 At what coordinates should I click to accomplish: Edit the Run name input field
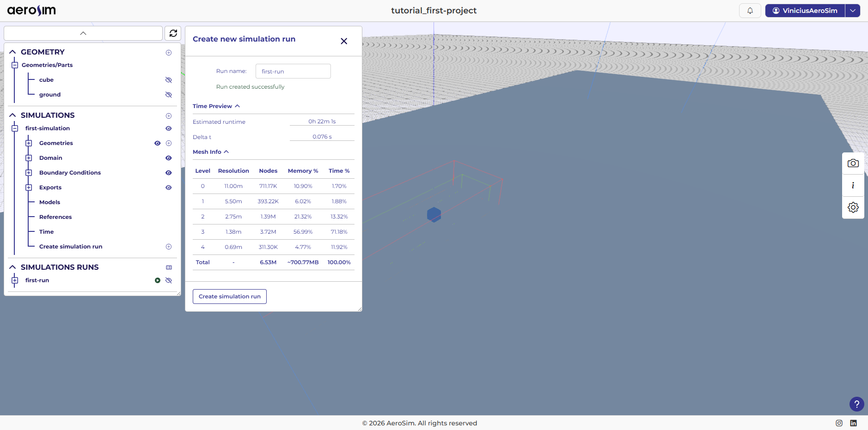[x=293, y=71]
